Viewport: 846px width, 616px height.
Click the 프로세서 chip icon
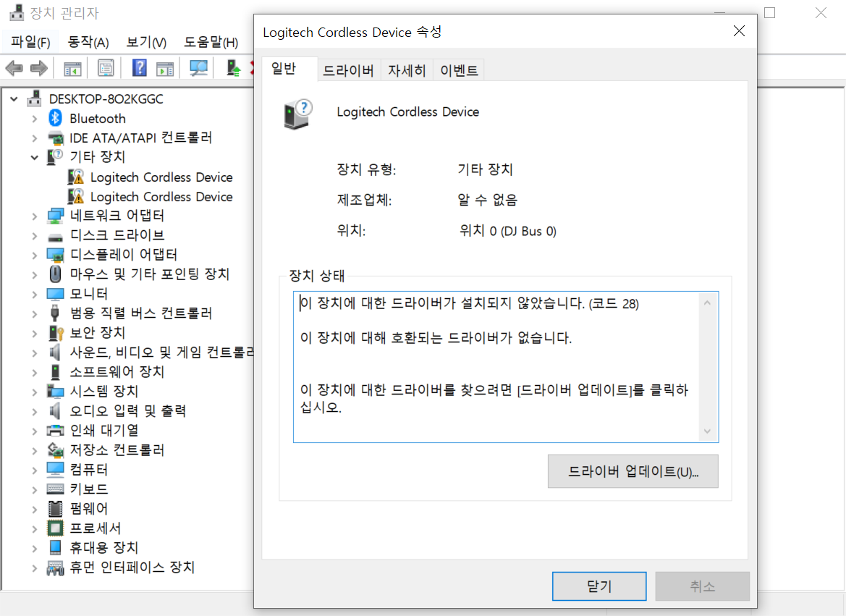55,528
